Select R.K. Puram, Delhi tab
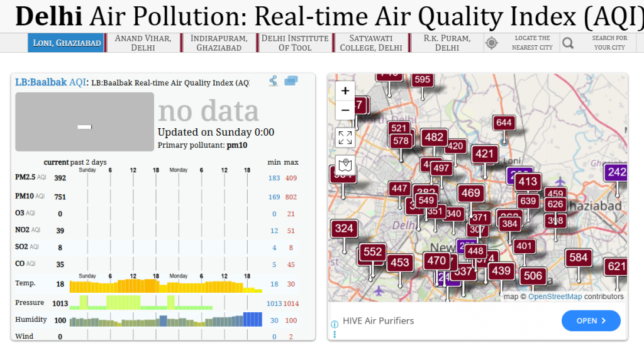This screenshot has width=644, height=355. click(447, 43)
